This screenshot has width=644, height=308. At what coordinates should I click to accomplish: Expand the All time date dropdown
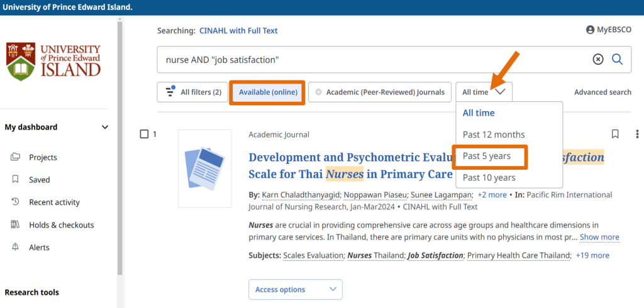coord(484,92)
